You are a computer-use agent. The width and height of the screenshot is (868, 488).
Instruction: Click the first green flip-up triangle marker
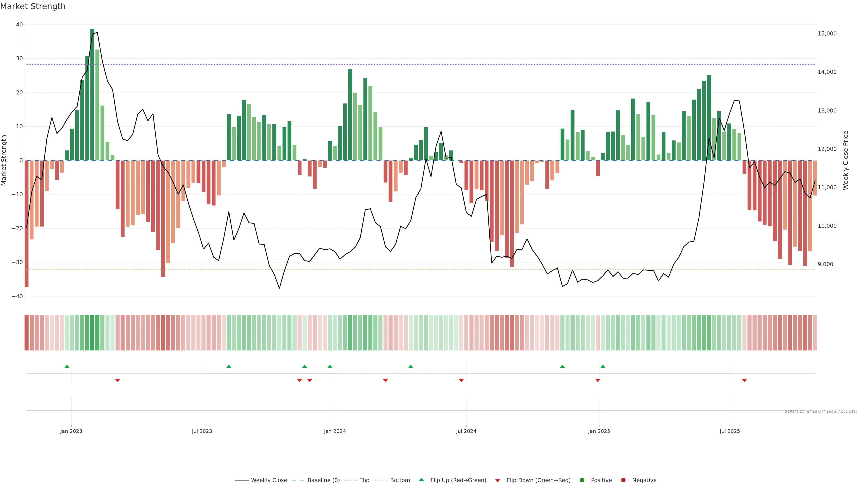[67, 366]
